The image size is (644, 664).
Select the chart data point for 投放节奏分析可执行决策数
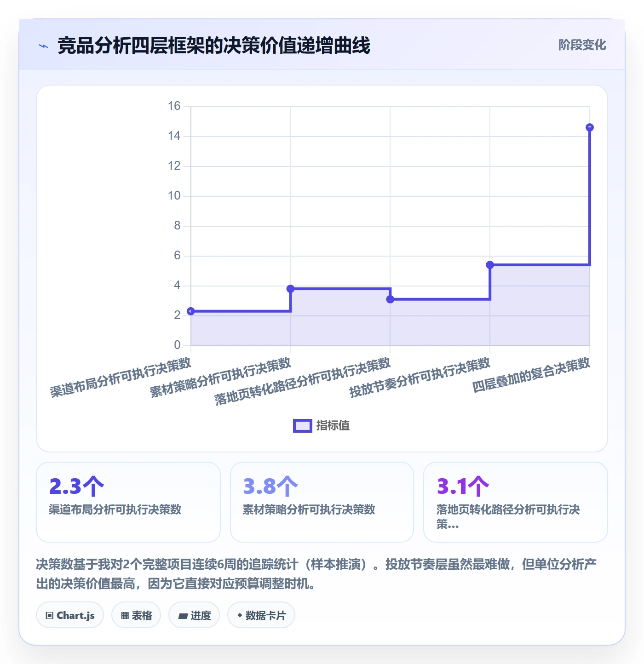490,265
